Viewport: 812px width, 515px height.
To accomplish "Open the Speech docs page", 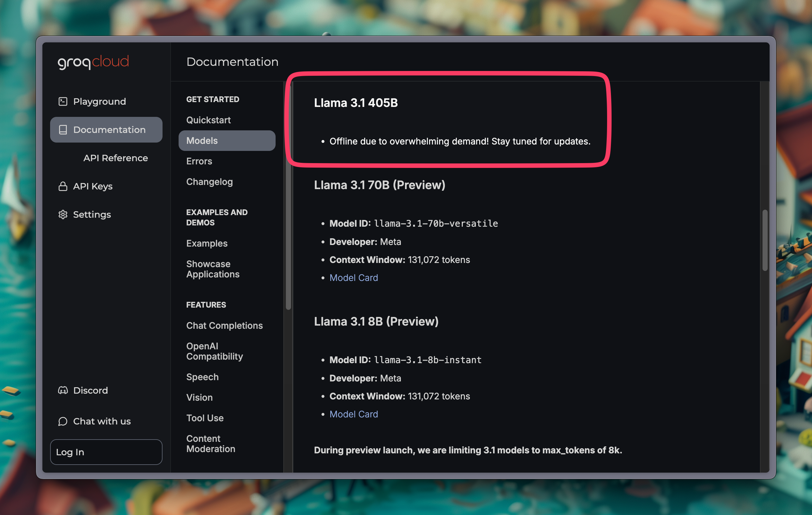I will pos(202,377).
